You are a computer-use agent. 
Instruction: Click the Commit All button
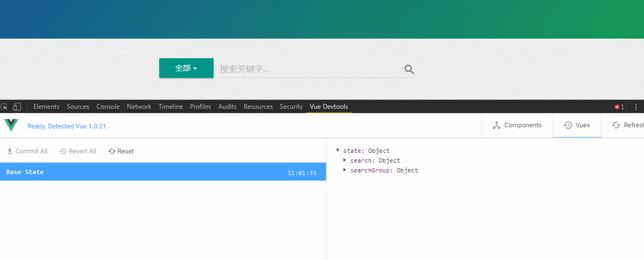pos(27,151)
